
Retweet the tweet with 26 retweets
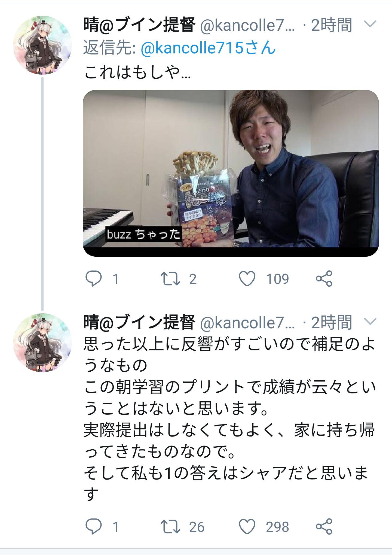tap(170, 527)
